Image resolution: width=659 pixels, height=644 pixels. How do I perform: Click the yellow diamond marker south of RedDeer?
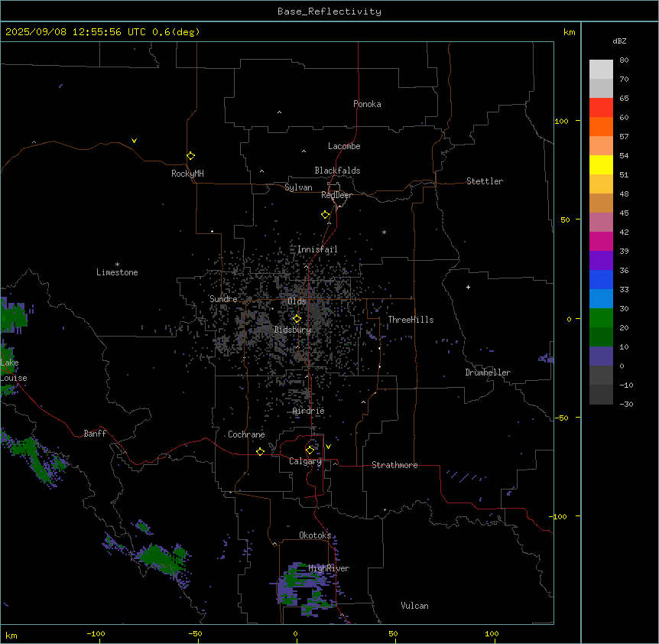pyautogui.click(x=326, y=215)
